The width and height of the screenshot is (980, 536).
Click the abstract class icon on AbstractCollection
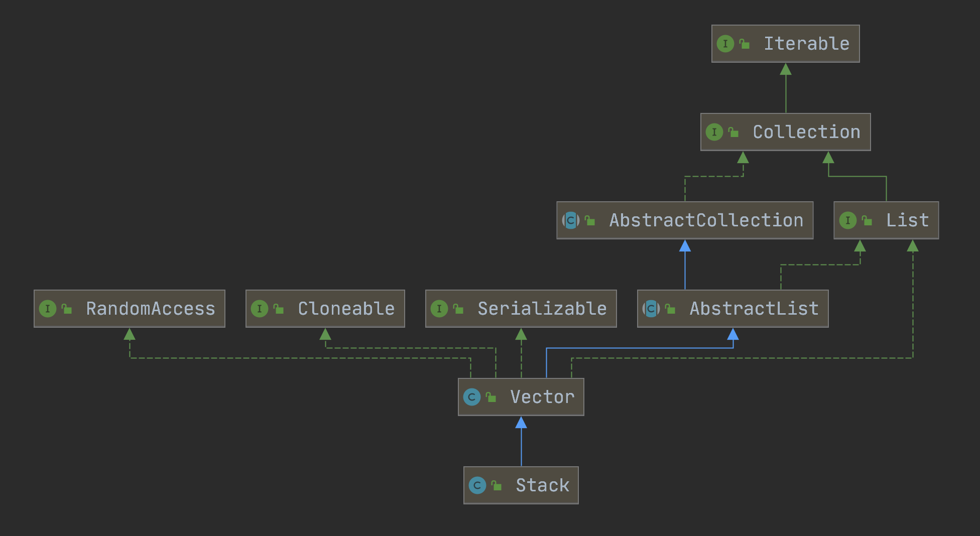[x=571, y=220]
